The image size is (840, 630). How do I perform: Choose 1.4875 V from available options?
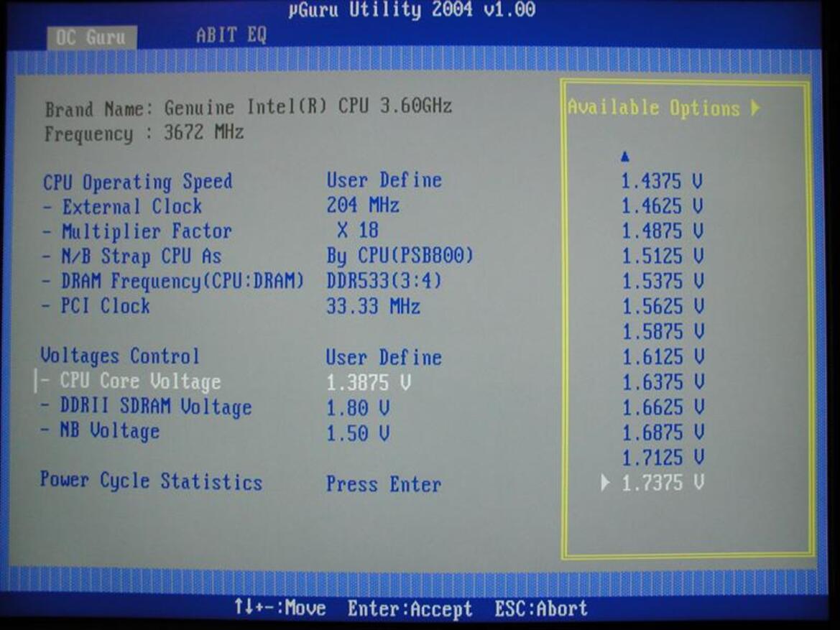[662, 231]
